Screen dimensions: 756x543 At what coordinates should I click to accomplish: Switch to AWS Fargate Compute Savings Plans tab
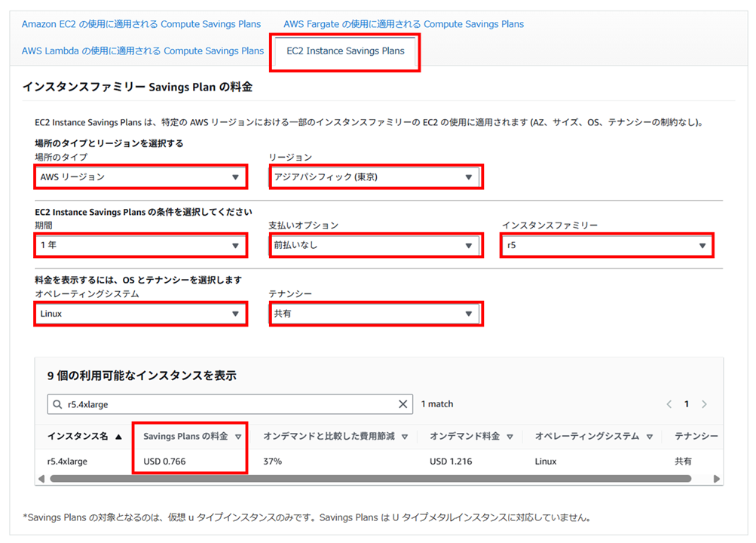click(x=403, y=24)
